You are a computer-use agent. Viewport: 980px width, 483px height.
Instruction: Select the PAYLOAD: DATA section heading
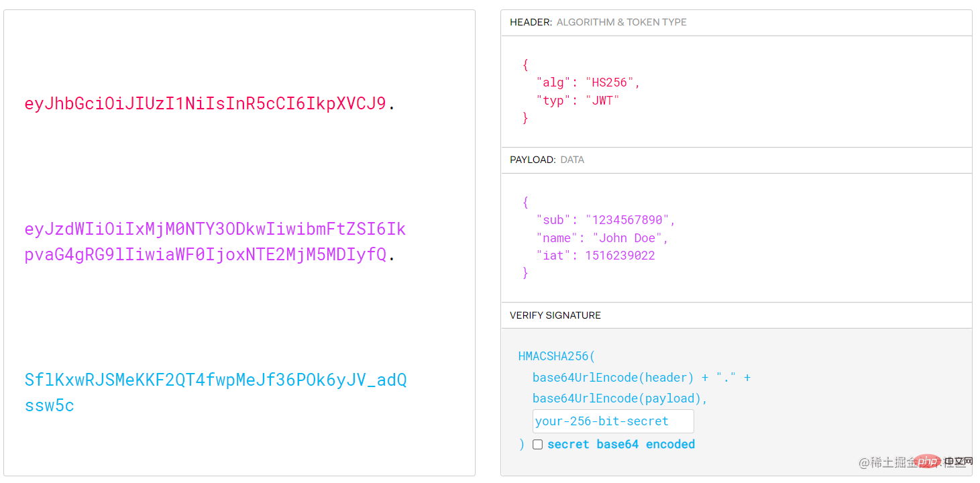(x=547, y=160)
